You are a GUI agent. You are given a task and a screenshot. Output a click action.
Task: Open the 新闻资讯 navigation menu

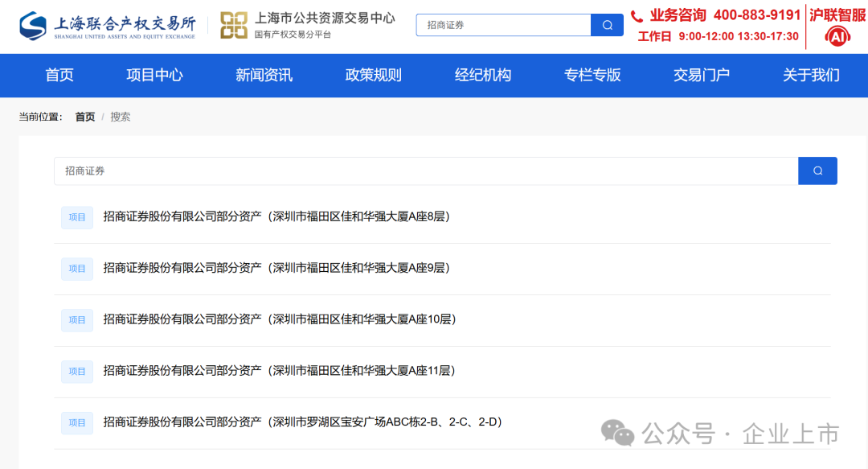[x=264, y=75]
